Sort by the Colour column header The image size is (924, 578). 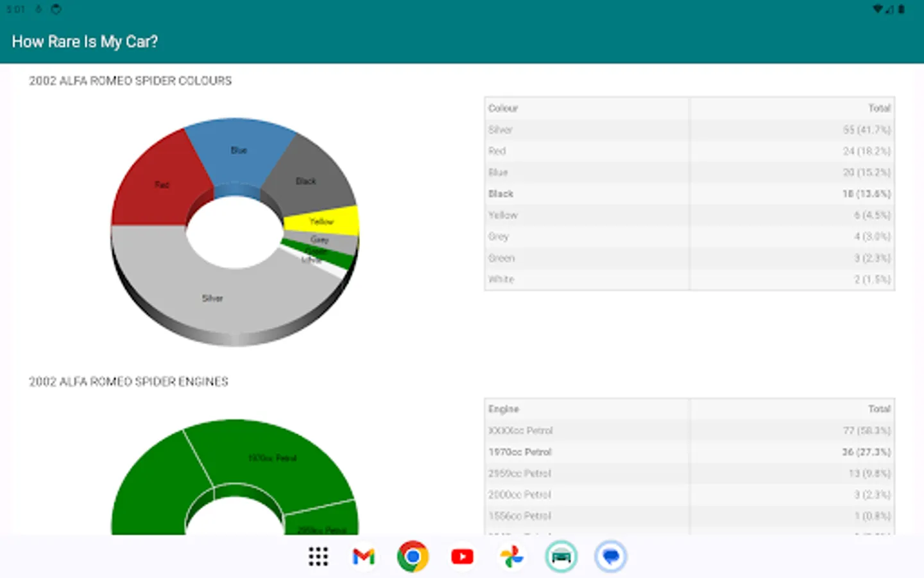coord(587,108)
